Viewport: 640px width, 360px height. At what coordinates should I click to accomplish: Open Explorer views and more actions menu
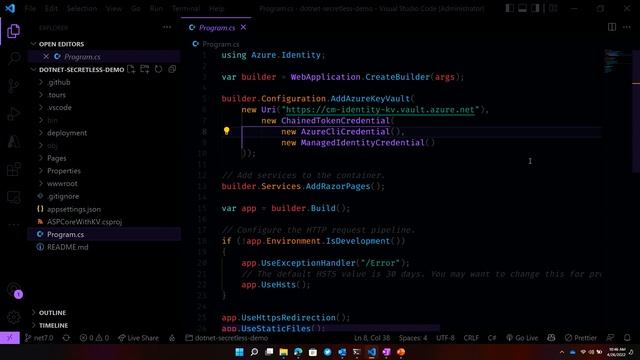(x=167, y=27)
